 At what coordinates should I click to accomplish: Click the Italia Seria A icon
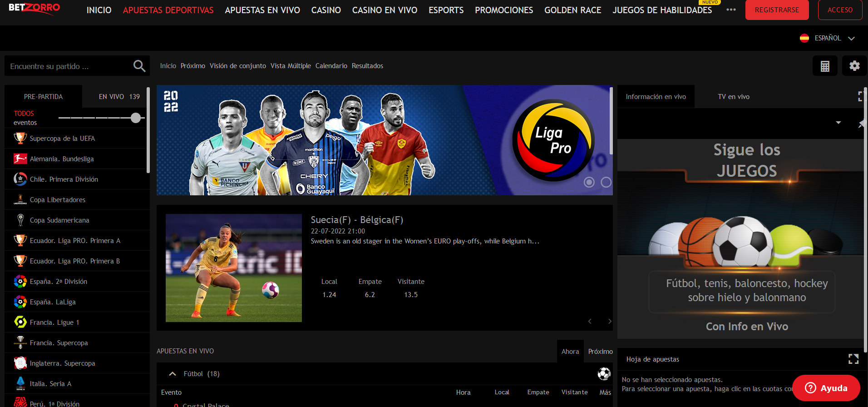pos(20,383)
